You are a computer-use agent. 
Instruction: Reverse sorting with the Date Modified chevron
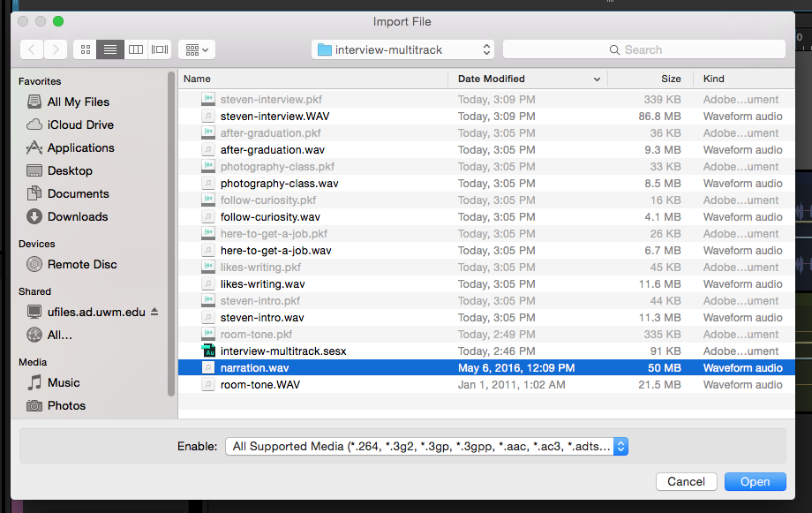(x=598, y=79)
